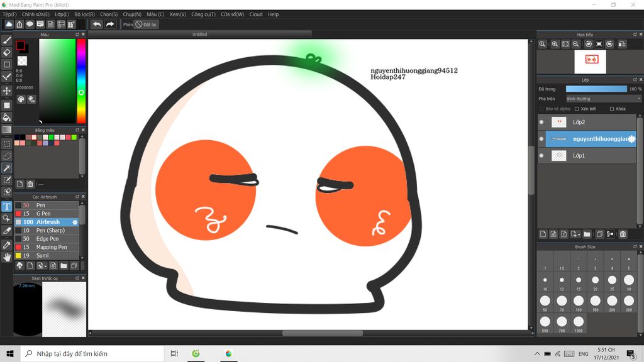Zoom in using Navigator magnifier plus
The image size is (644, 362).
pyautogui.click(x=555, y=44)
